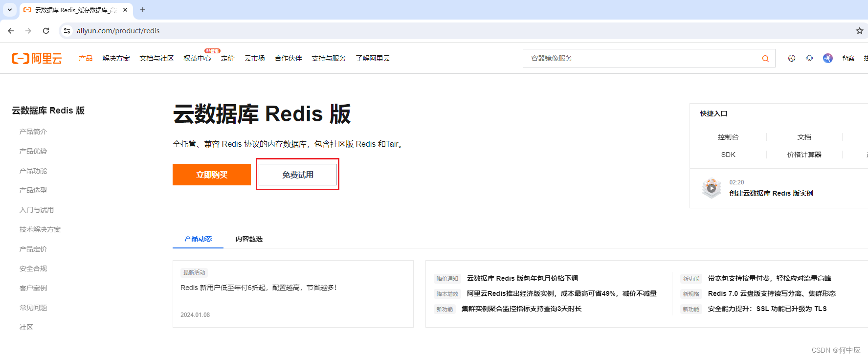Open the 控制台 quick entry
The height and width of the screenshot is (358, 868).
(728, 137)
